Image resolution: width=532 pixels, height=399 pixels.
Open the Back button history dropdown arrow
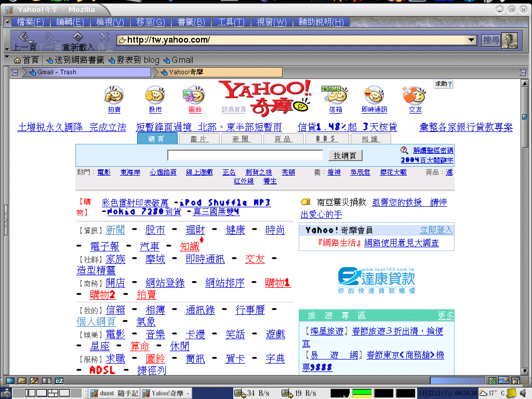pyautogui.click(x=31, y=42)
